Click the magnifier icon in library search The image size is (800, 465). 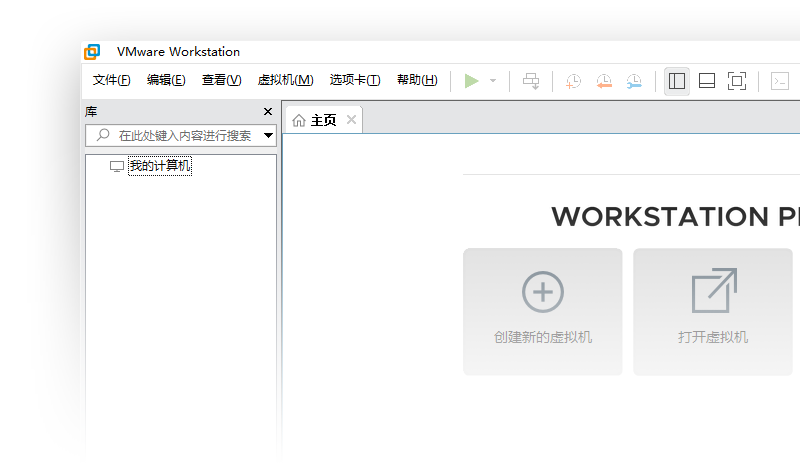103,135
